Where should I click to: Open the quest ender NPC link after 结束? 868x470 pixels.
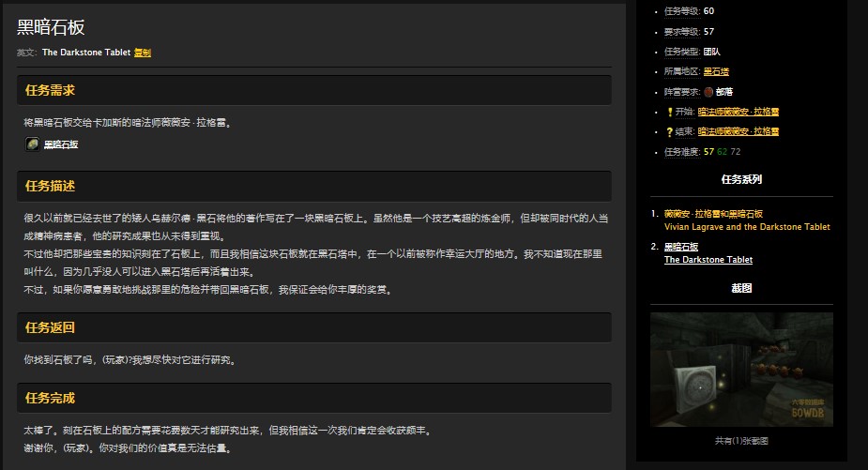(x=739, y=131)
